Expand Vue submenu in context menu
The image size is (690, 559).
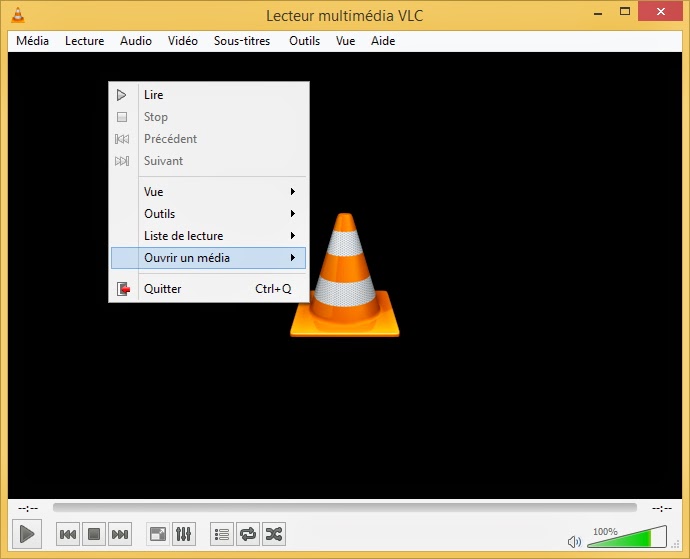click(208, 192)
